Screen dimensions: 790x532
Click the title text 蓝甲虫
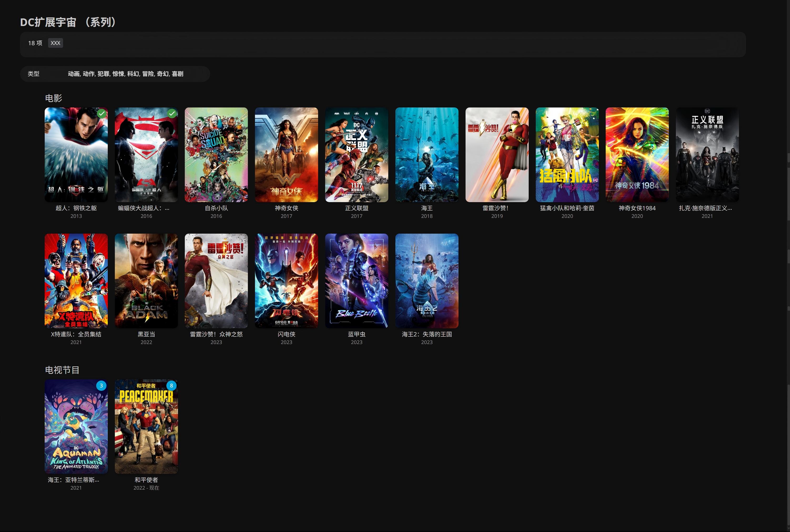(357, 334)
